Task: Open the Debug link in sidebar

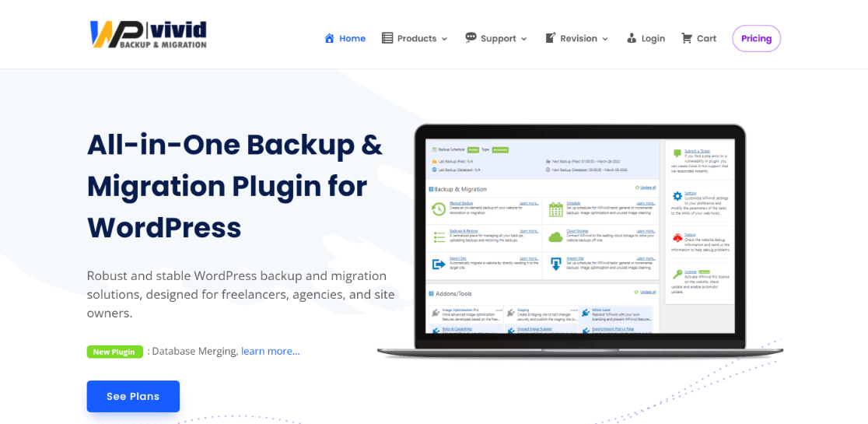Action: 690,235
